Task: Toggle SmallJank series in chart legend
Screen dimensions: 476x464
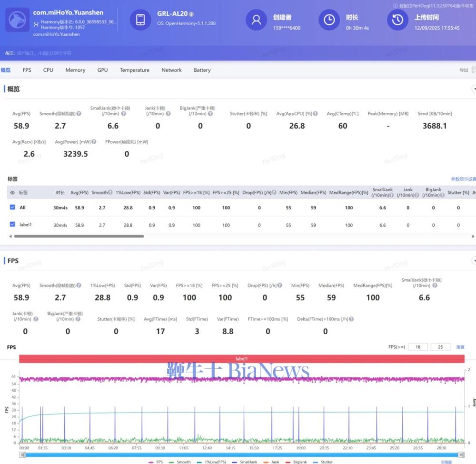Action: [x=245, y=462]
